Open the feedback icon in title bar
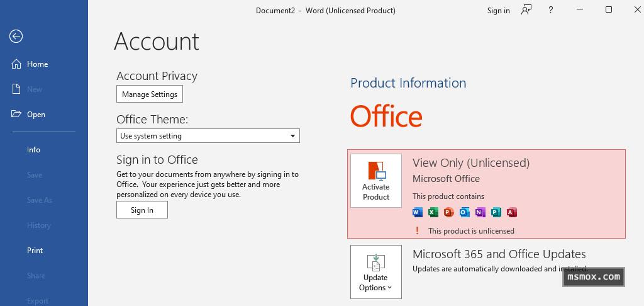 [x=526, y=10]
